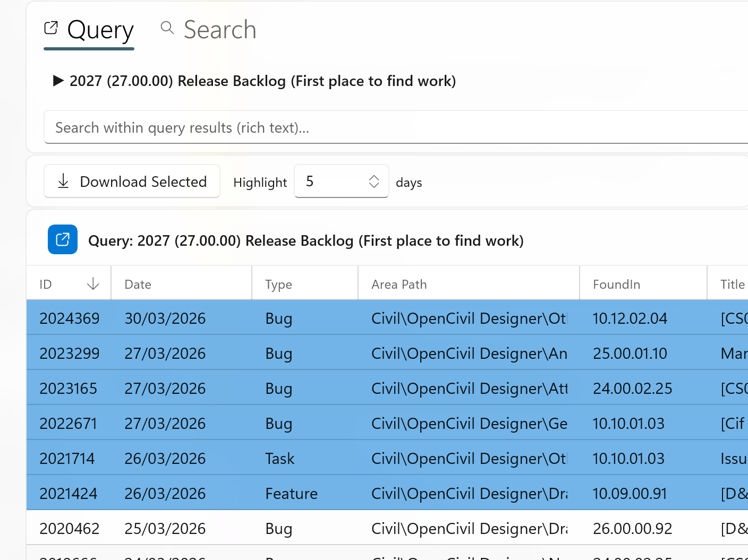
Task: Deselect highlighted row 2024369
Action: click(x=212, y=317)
